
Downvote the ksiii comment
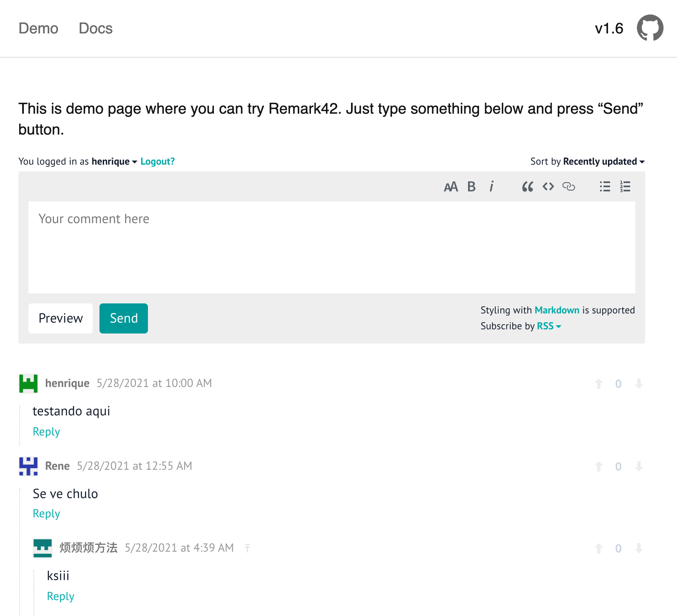pos(639,548)
